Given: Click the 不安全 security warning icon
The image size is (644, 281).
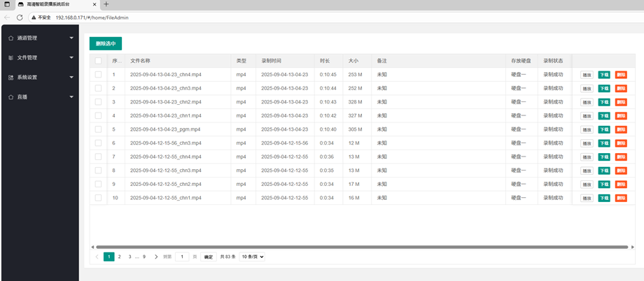Looking at the screenshot, I should tap(33, 17).
